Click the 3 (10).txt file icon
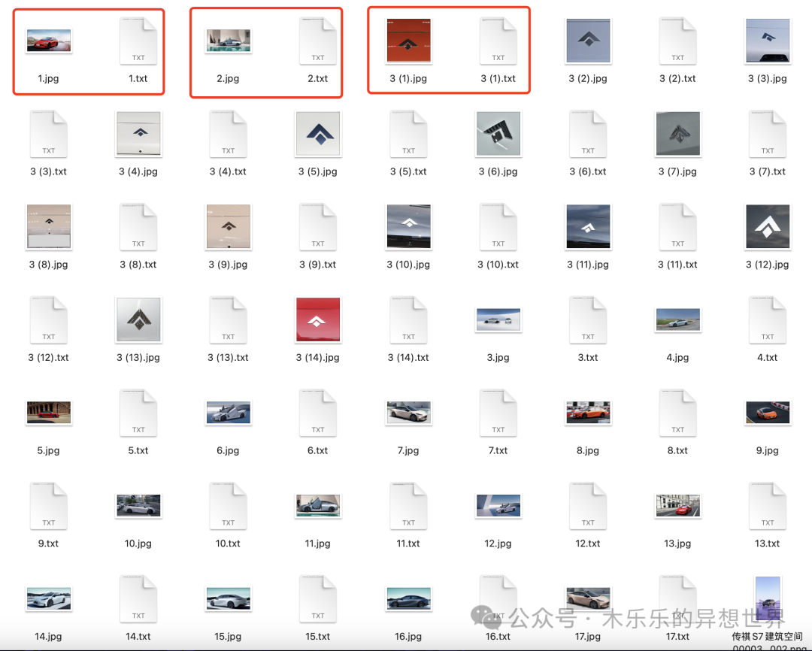This screenshot has height=651, width=812. (x=498, y=226)
